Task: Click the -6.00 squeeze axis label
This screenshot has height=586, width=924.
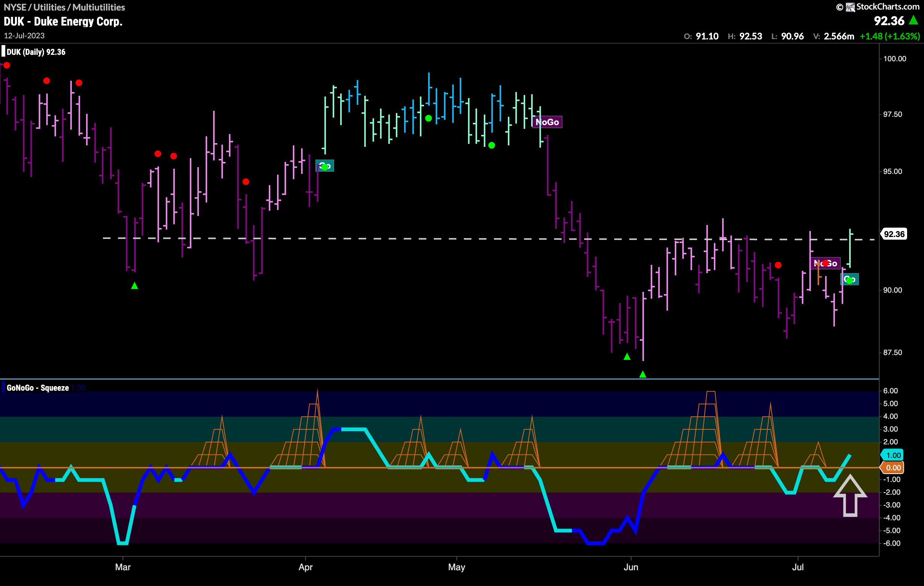Action: point(891,543)
